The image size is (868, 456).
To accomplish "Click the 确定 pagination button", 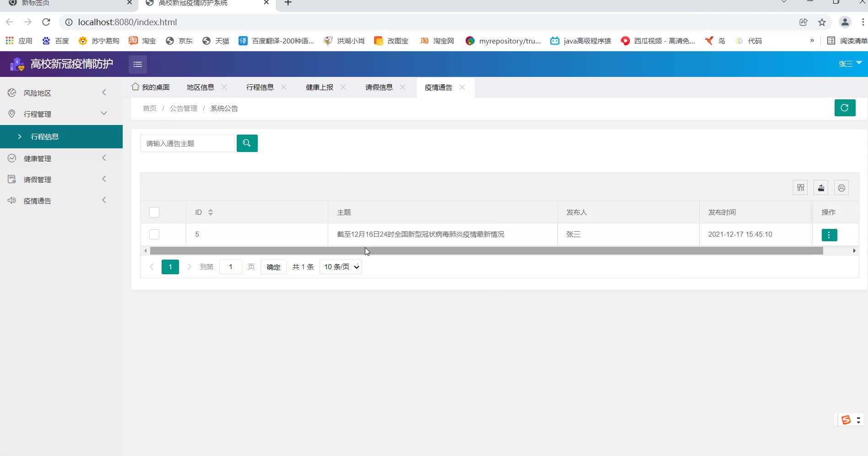I will [x=273, y=267].
